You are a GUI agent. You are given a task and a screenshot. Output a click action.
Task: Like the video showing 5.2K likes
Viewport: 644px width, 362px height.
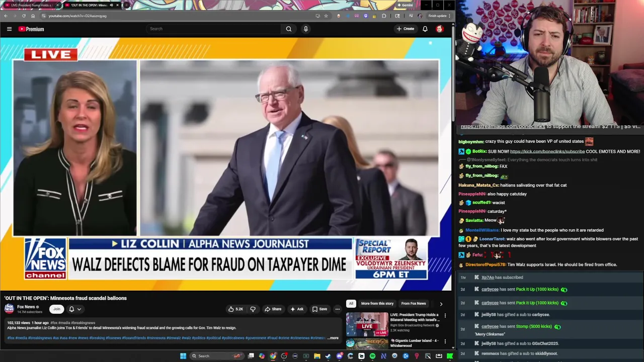tap(235, 309)
